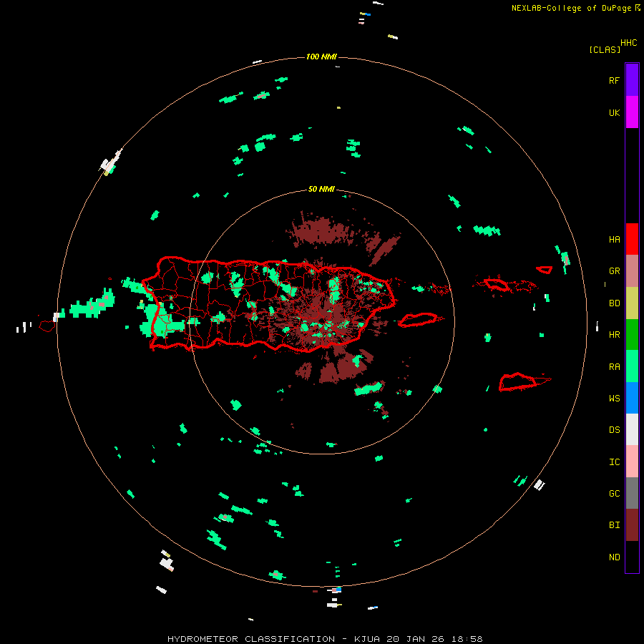Click the ND legend label
The height and width of the screenshot is (644, 644).
tap(614, 557)
